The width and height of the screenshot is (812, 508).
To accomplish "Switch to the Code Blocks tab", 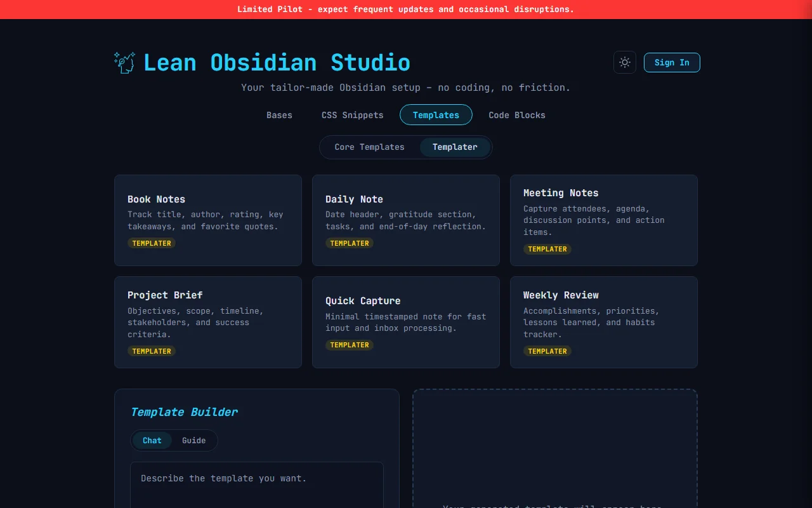I will [516, 115].
